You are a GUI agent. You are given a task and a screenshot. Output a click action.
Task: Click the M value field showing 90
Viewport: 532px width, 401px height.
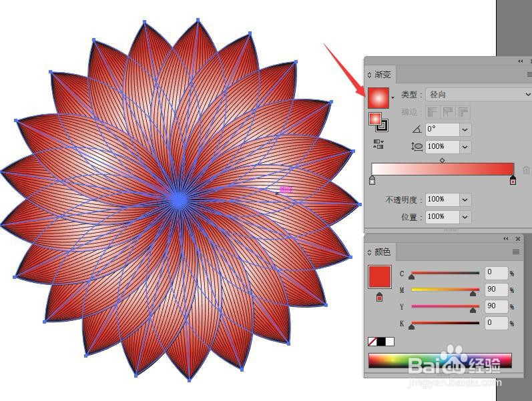[497, 290]
